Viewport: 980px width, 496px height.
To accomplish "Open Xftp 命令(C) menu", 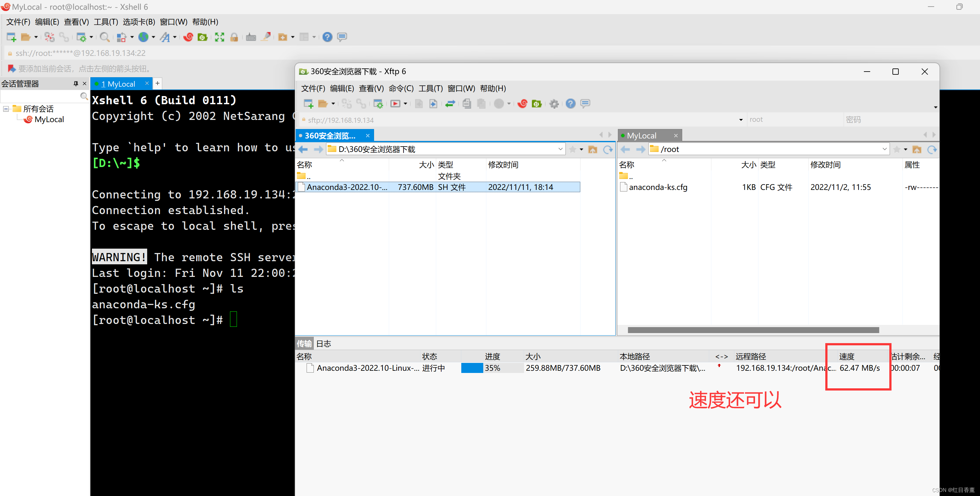I will (401, 88).
